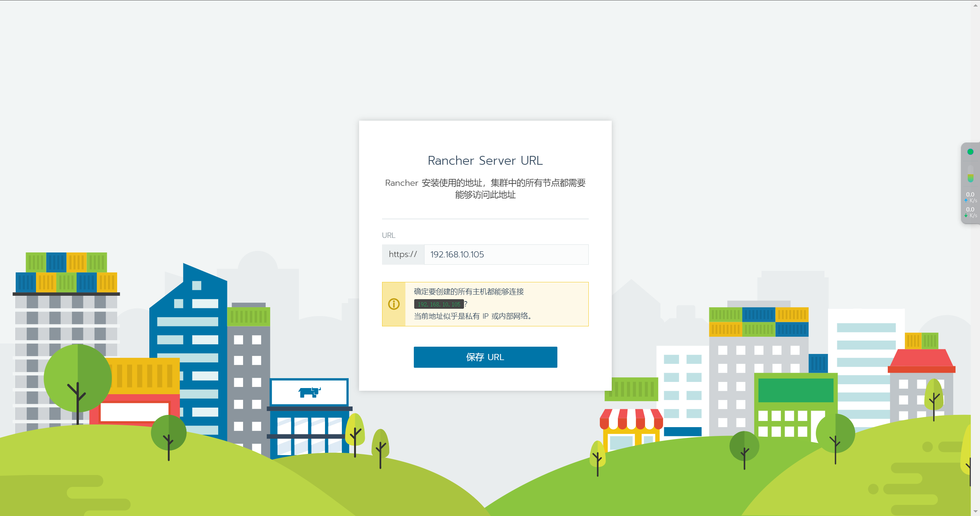
Task: Click the Rancher server URL input field
Action: point(506,254)
